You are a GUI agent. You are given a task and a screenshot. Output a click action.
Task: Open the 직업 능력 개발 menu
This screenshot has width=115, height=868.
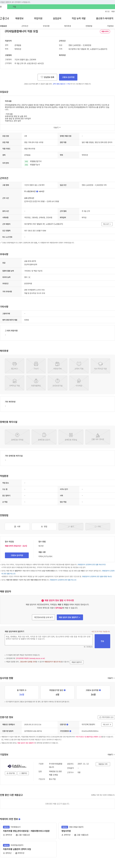[79, 19]
